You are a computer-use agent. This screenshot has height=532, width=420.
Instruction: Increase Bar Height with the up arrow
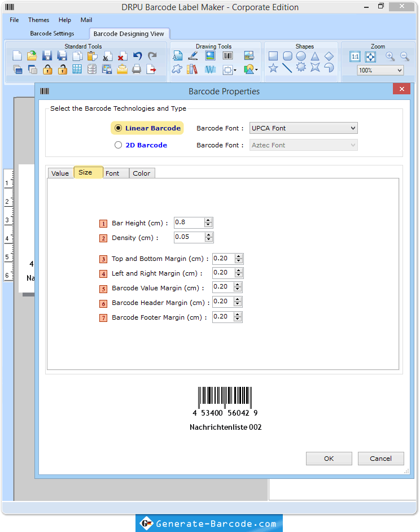click(x=208, y=220)
